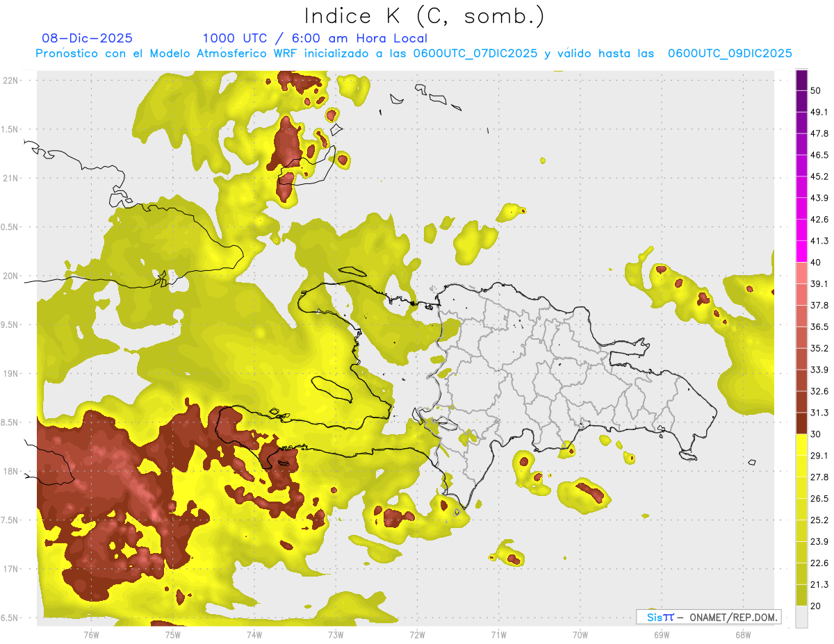The image size is (834, 644).
Task: Click the '33.9' color scale value
Action: 819,370
